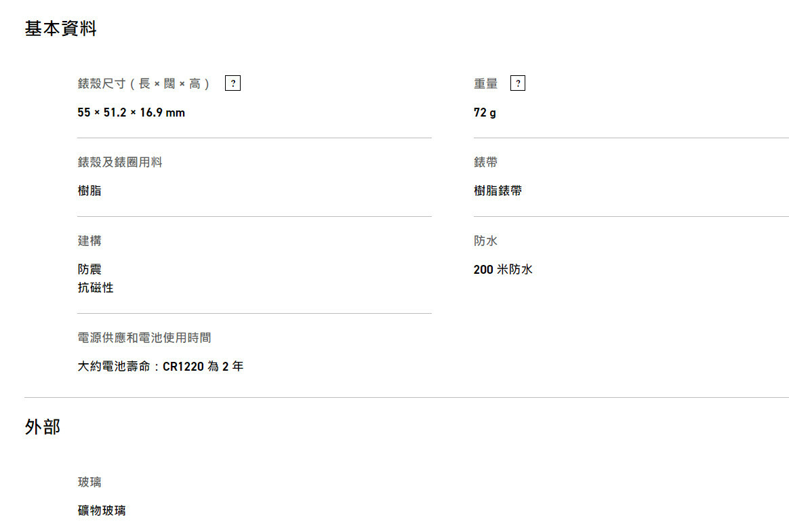
Task: Click the 200 米防水 value
Action: (x=503, y=270)
